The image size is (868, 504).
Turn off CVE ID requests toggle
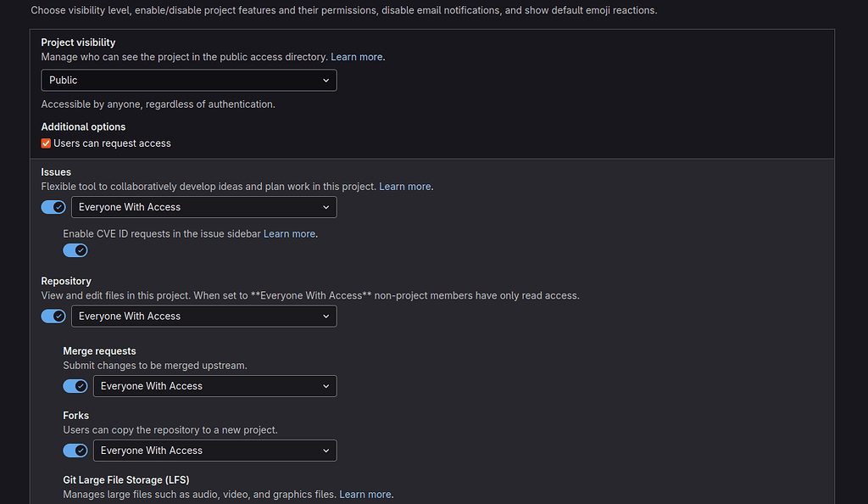75,250
